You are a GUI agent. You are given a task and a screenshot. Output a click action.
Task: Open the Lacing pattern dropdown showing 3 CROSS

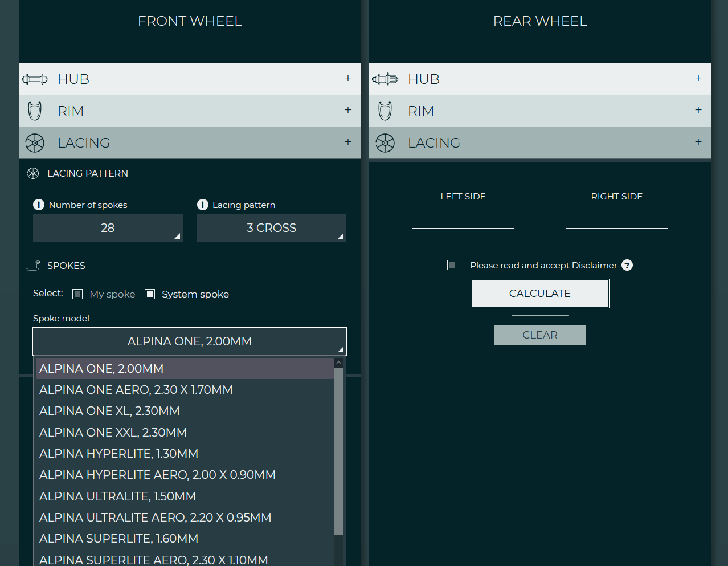click(x=272, y=228)
